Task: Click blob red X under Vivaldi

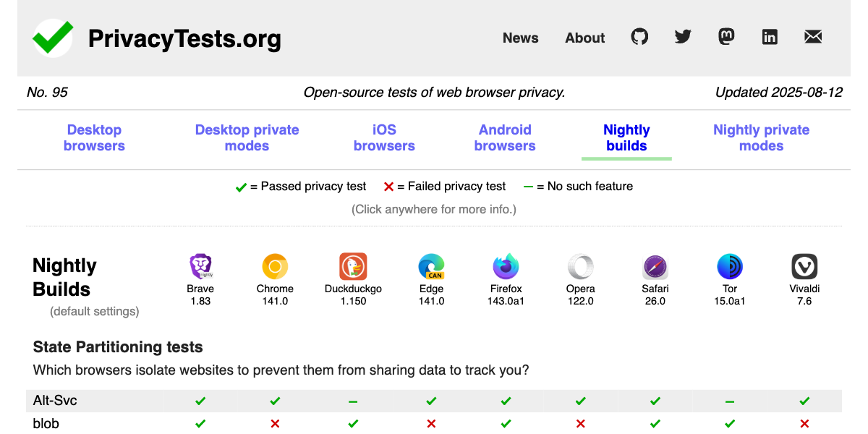Action: (804, 424)
